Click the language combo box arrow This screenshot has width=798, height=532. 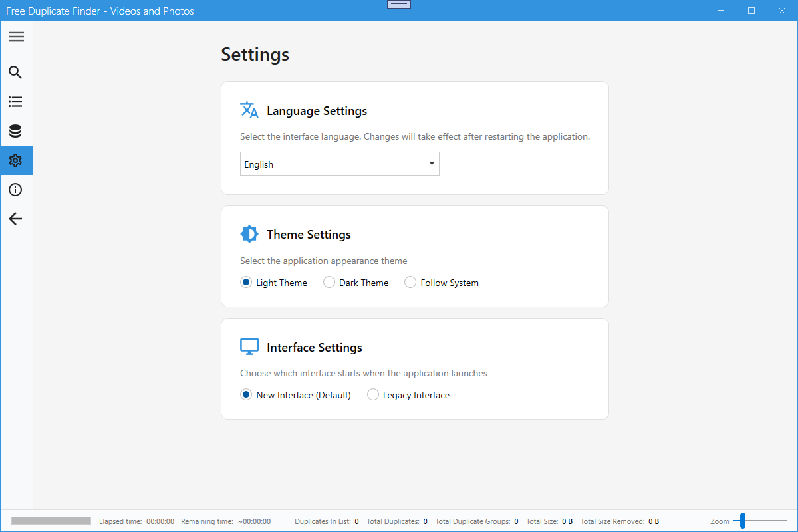[x=432, y=164]
